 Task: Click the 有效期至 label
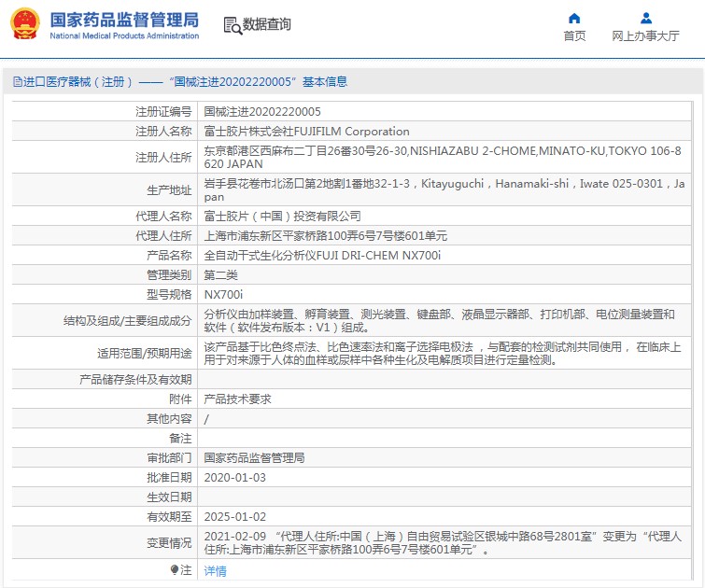(169, 516)
